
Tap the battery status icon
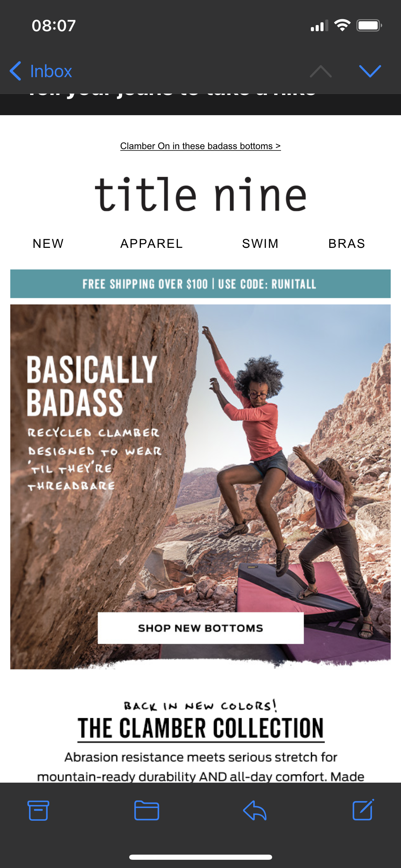pyautogui.click(x=369, y=26)
